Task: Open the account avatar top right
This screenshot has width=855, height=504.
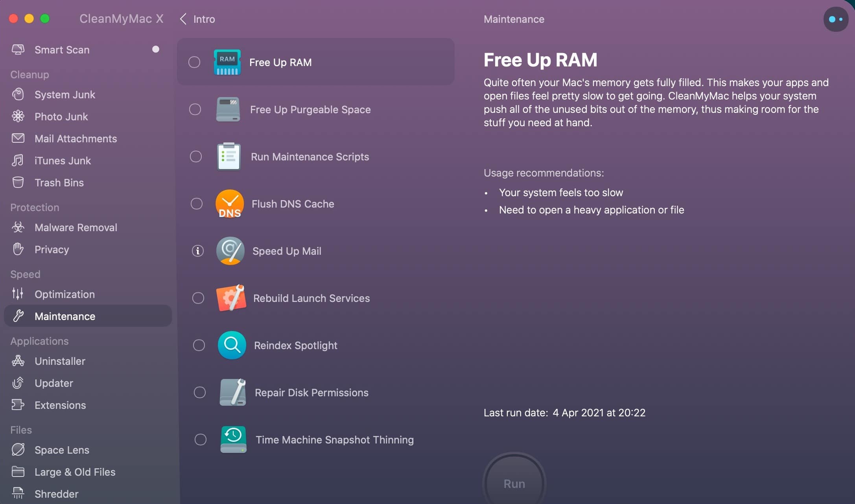Action: pos(835,19)
